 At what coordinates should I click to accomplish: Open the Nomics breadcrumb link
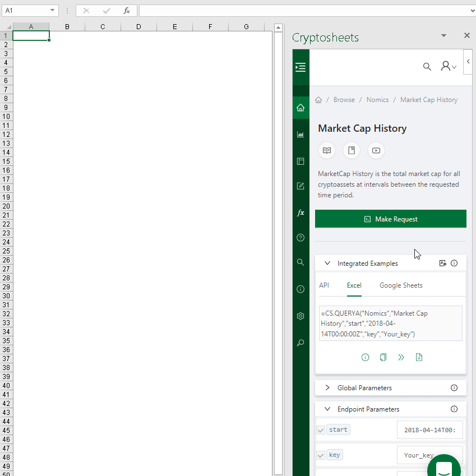[x=377, y=99]
